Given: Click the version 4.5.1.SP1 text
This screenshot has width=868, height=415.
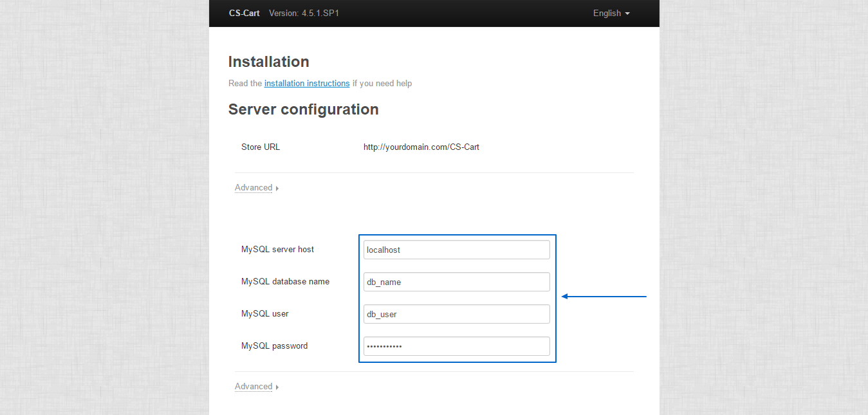Looking at the screenshot, I should pos(304,14).
